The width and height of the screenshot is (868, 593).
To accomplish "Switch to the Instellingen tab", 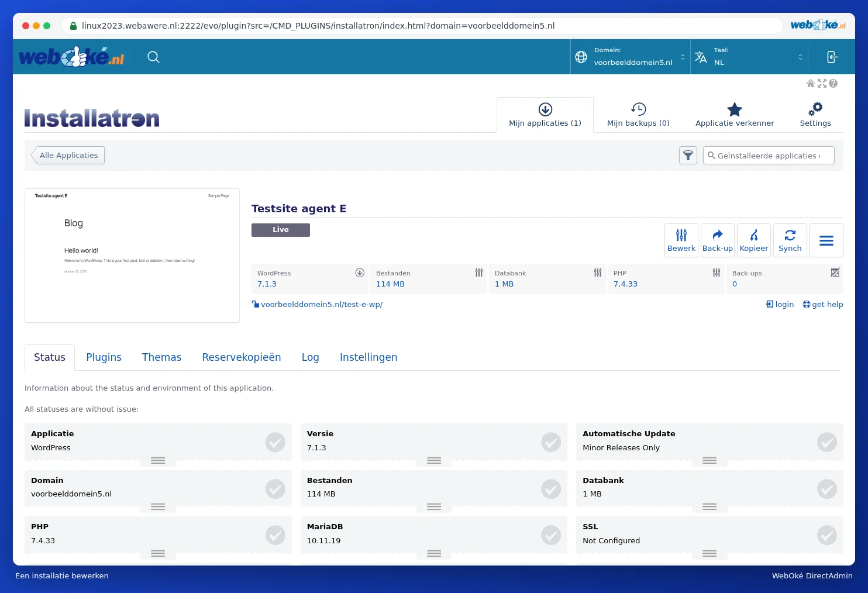I will pos(368,357).
